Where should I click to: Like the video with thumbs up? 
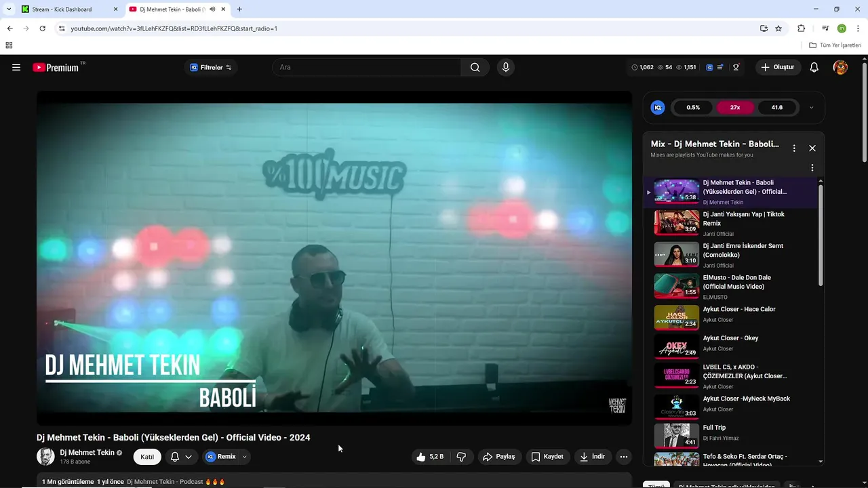coord(430,457)
